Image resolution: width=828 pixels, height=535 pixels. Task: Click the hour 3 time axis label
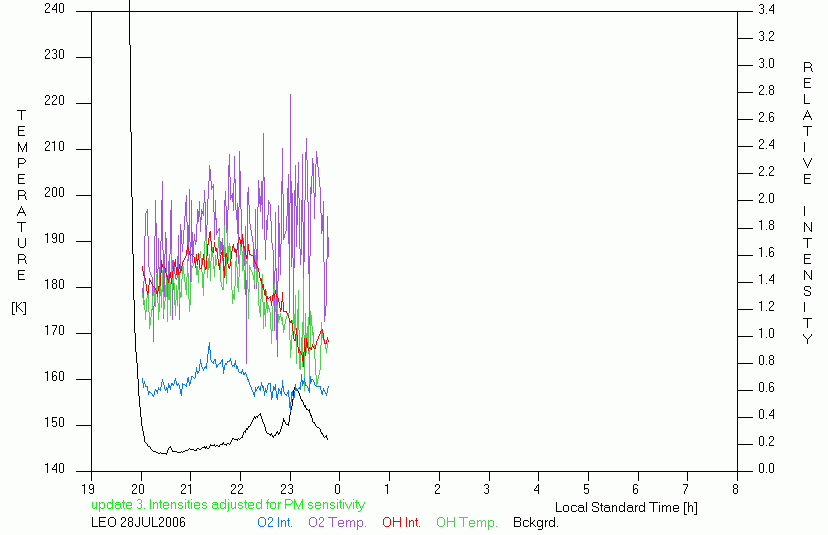click(x=487, y=489)
